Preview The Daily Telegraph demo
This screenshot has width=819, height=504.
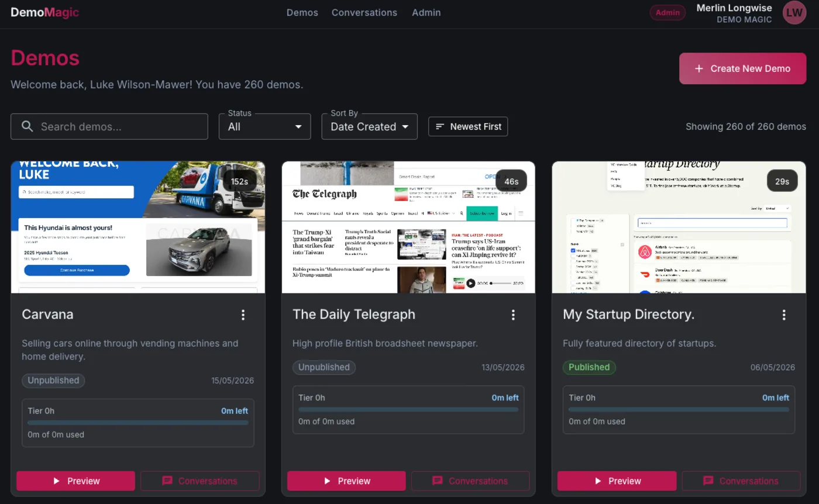point(346,481)
